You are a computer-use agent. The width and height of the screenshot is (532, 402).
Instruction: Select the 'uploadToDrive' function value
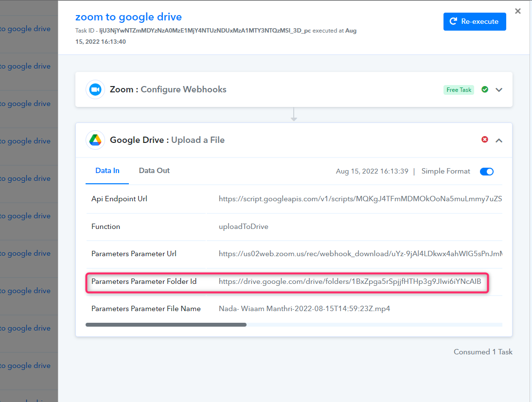[x=244, y=227]
